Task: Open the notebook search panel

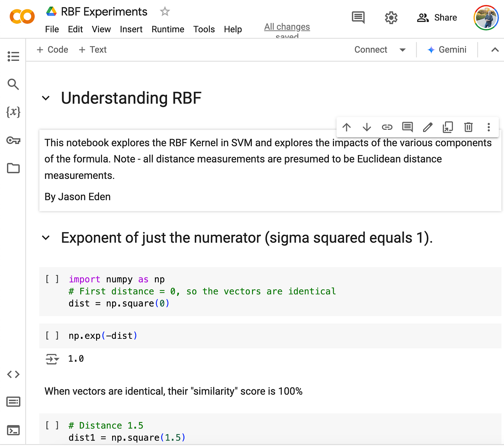Action: pos(13,84)
